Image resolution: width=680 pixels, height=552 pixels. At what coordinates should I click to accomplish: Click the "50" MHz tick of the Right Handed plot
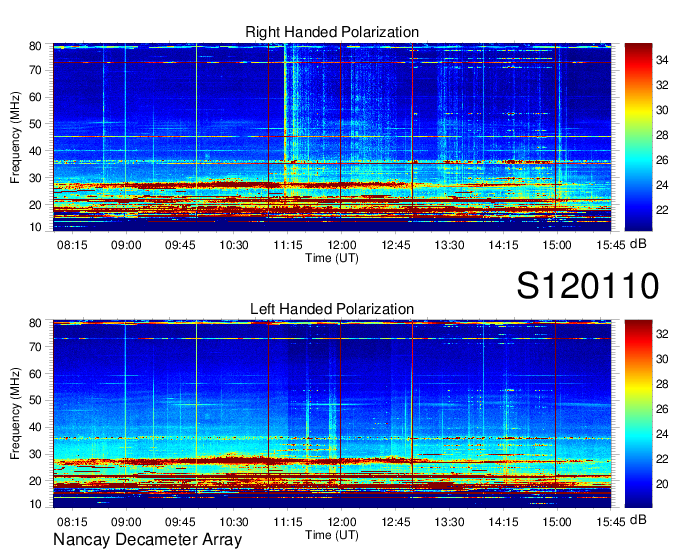point(35,124)
